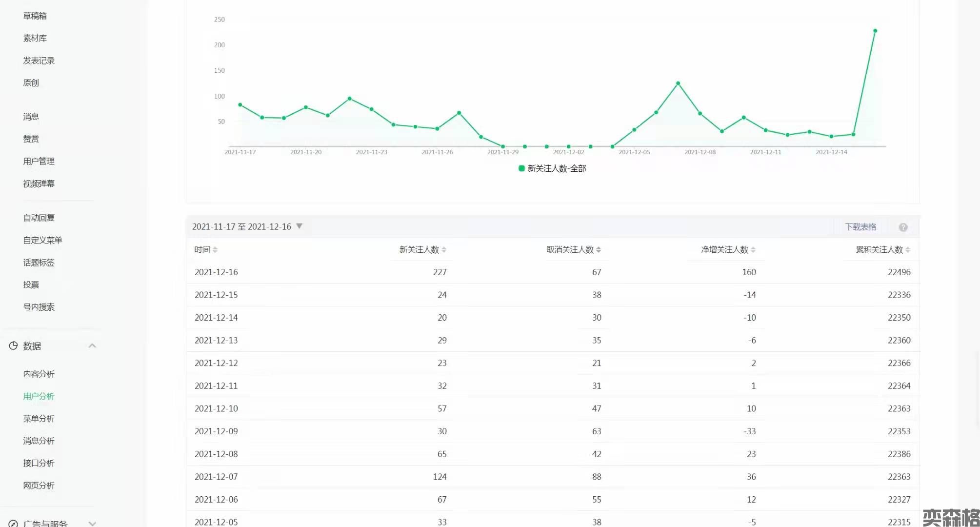
Task: Open 自动回复 in the sidebar
Action: (39, 218)
